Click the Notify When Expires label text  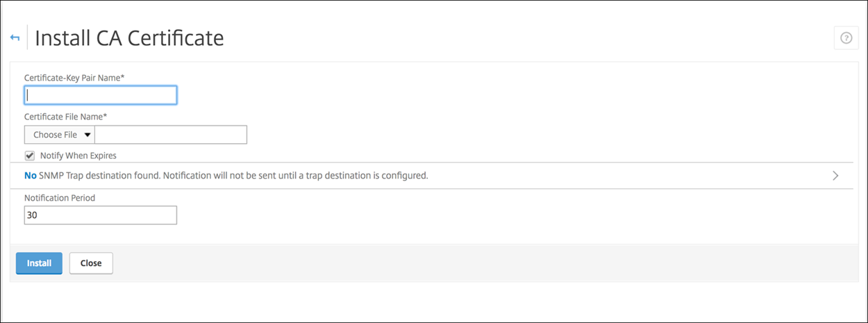tap(78, 156)
